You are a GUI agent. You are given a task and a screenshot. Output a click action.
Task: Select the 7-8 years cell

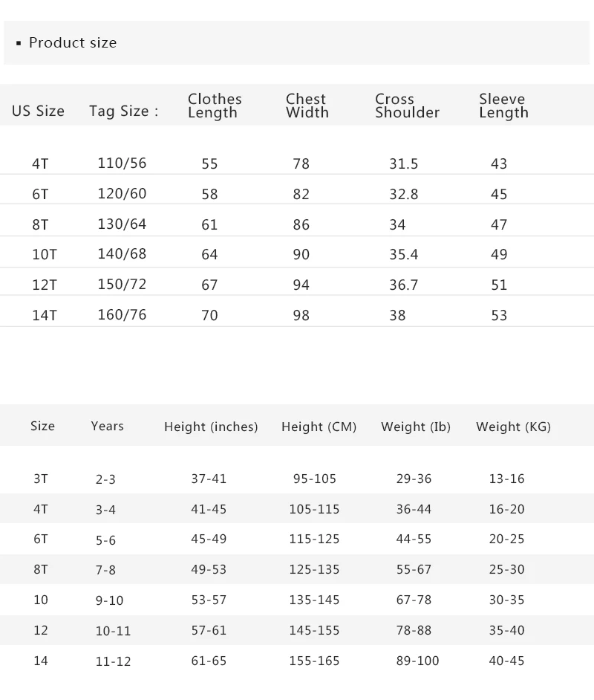[x=105, y=570]
